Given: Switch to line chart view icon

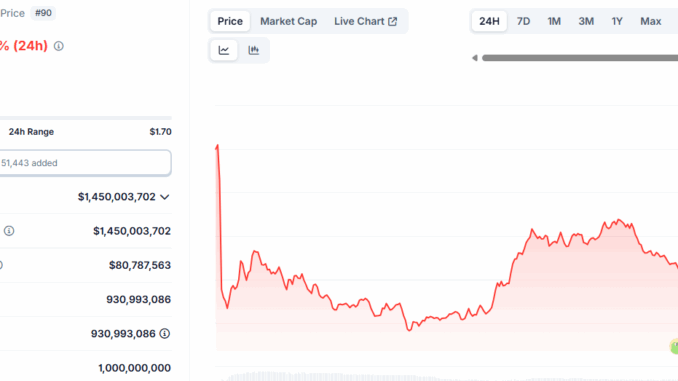Looking at the screenshot, I should point(224,50).
